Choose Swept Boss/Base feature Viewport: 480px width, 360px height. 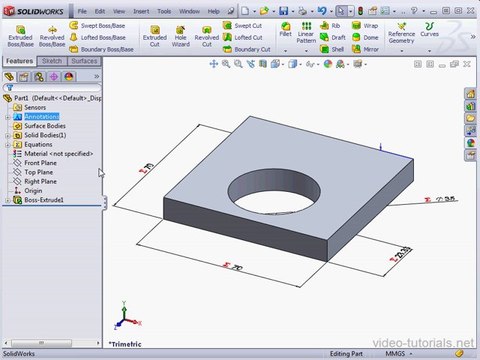pos(97,26)
